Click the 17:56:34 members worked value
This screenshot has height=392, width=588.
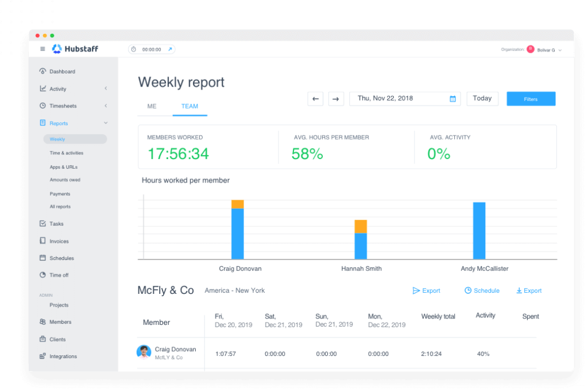[178, 154]
